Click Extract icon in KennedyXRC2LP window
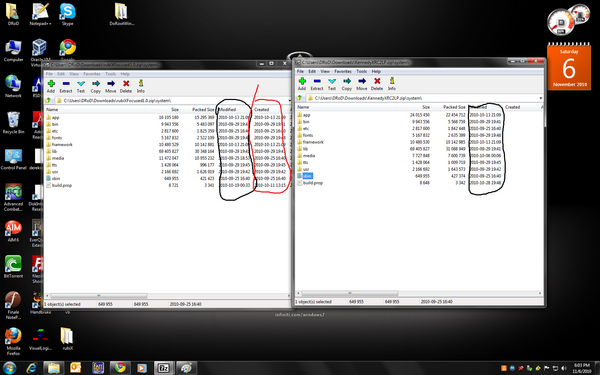 coord(317,81)
